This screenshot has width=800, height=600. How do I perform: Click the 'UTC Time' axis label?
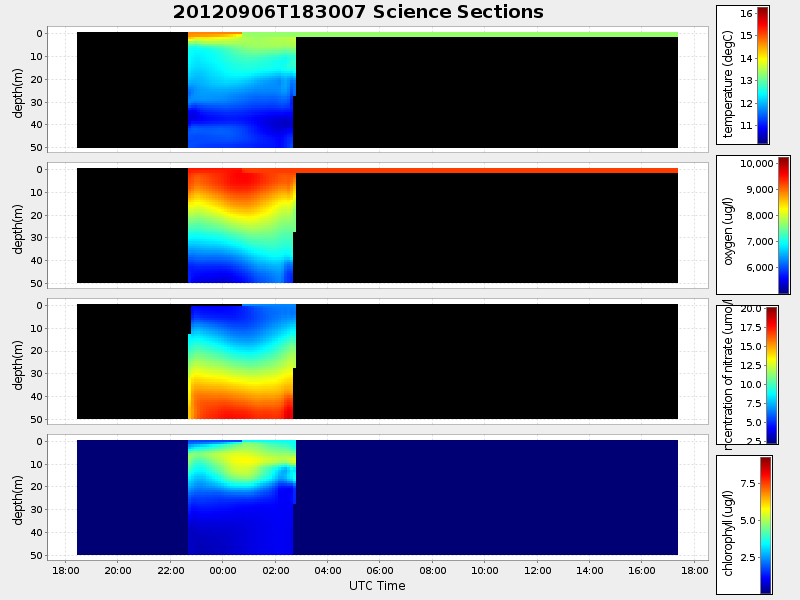(x=377, y=586)
